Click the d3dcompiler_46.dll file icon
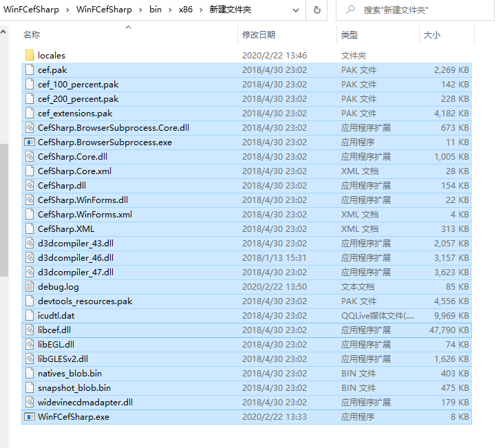Screen dimensions: 503x448 click(30, 257)
